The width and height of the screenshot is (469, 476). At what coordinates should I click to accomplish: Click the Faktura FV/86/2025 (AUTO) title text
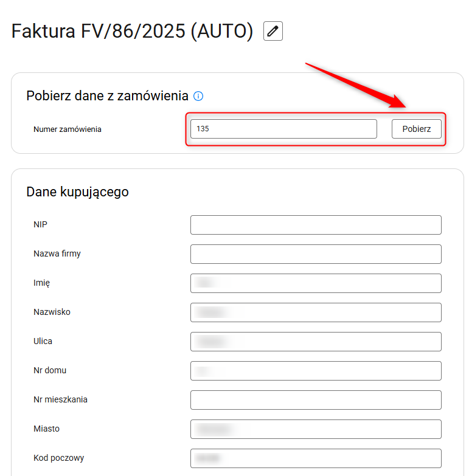(132, 31)
